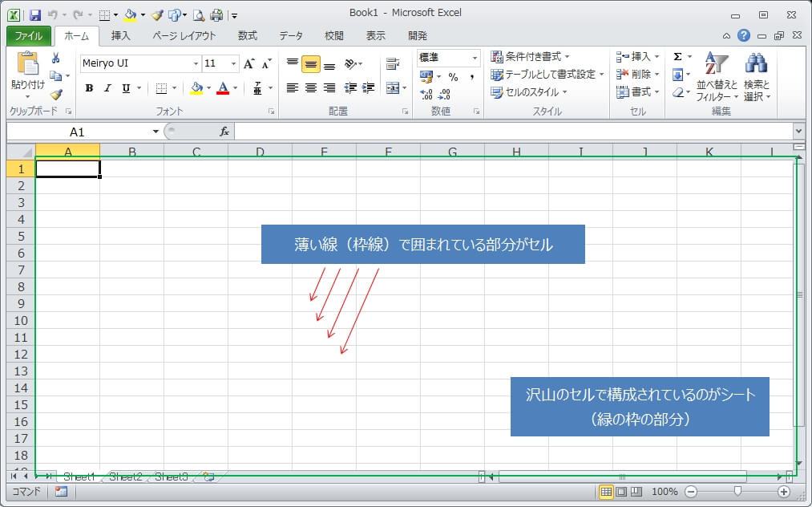
Task: Click the AutoSum sigma icon
Action: click(x=677, y=56)
